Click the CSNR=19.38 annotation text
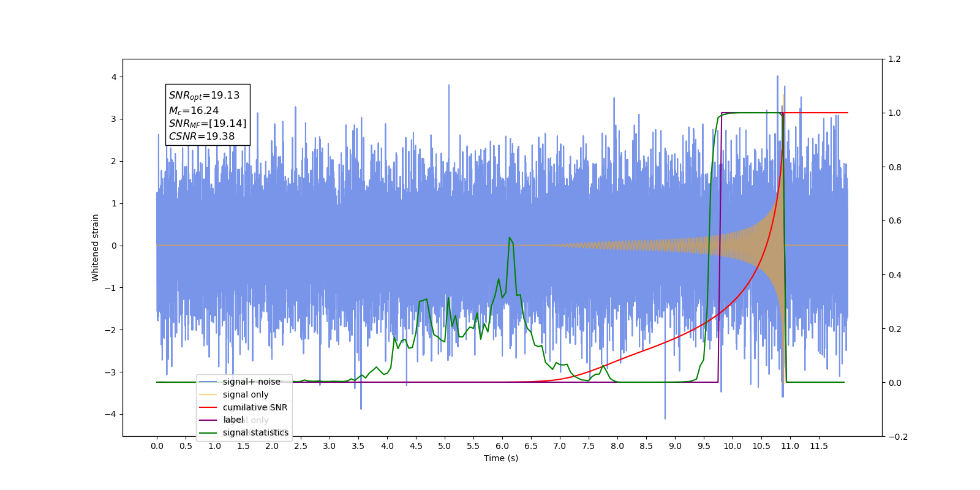This screenshot has width=980, height=490. coord(202,137)
